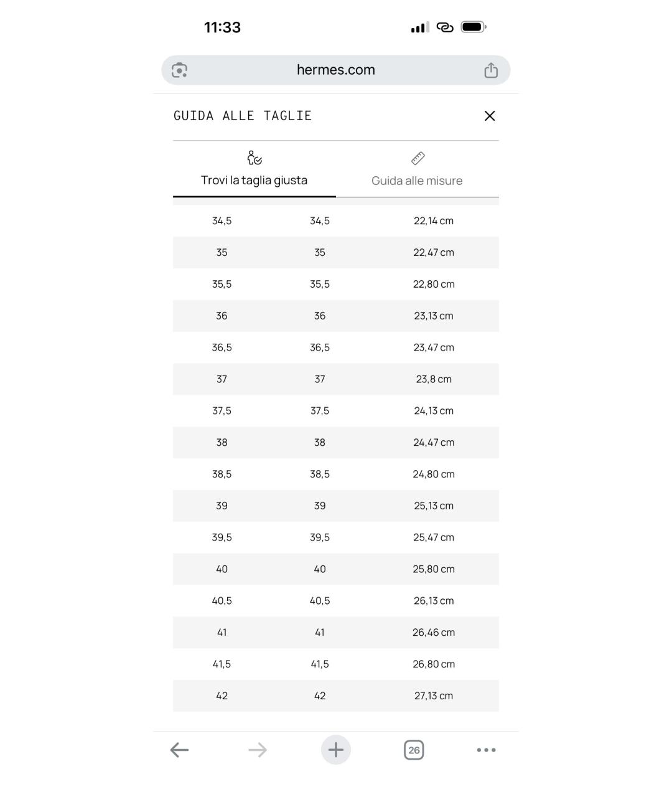The image size is (672, 797).
Task: Tap the 26,46 cm measurement cell
Action: coord(434,632)
